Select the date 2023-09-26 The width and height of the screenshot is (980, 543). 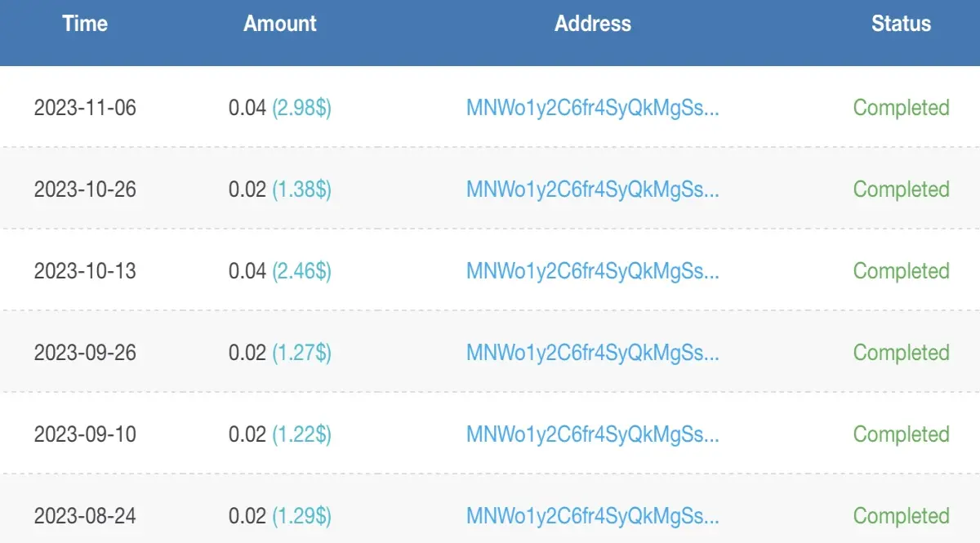[85, 353]
